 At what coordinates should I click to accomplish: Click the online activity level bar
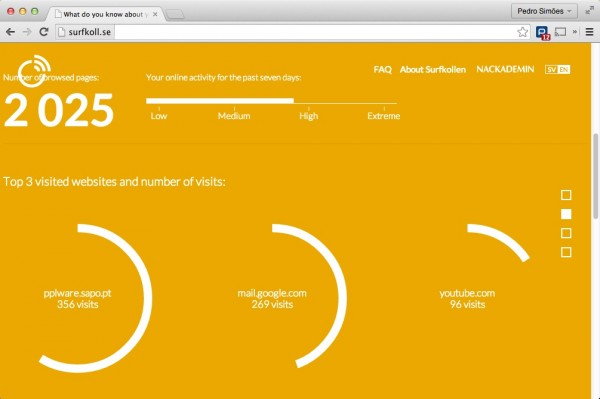pyautogui.click(x=271, y=101)
